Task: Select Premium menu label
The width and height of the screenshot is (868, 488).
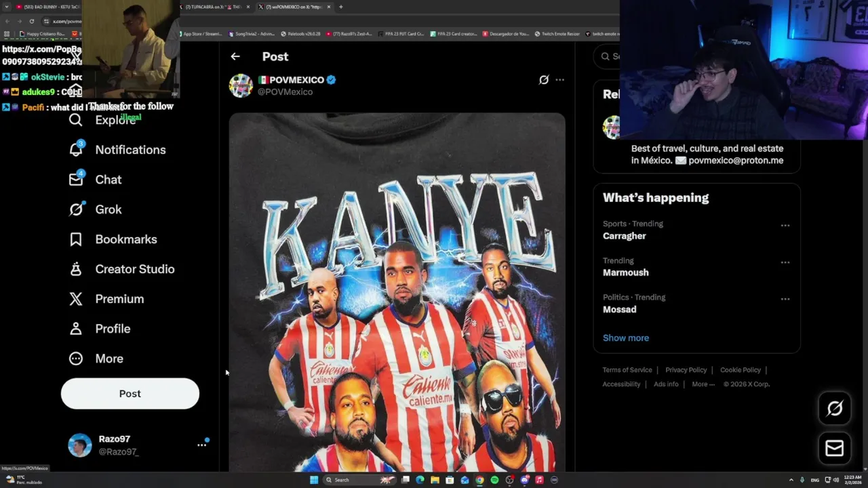Action: pyautogui.click(x=119, y=299)
